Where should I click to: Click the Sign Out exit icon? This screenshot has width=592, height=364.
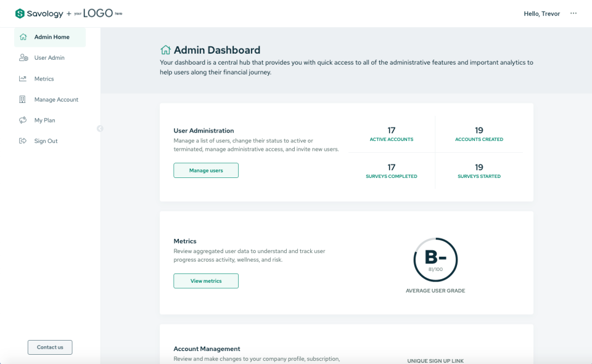coord(23,140)
